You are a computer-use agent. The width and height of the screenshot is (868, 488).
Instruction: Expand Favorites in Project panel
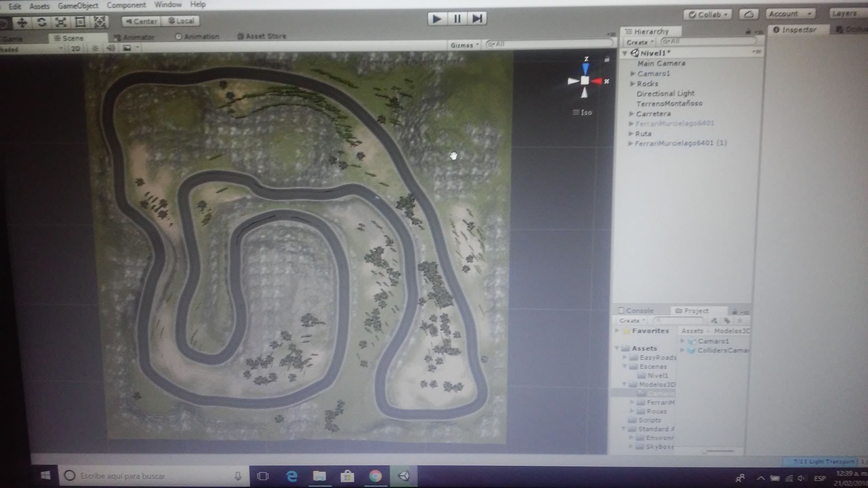coord(617,331)
